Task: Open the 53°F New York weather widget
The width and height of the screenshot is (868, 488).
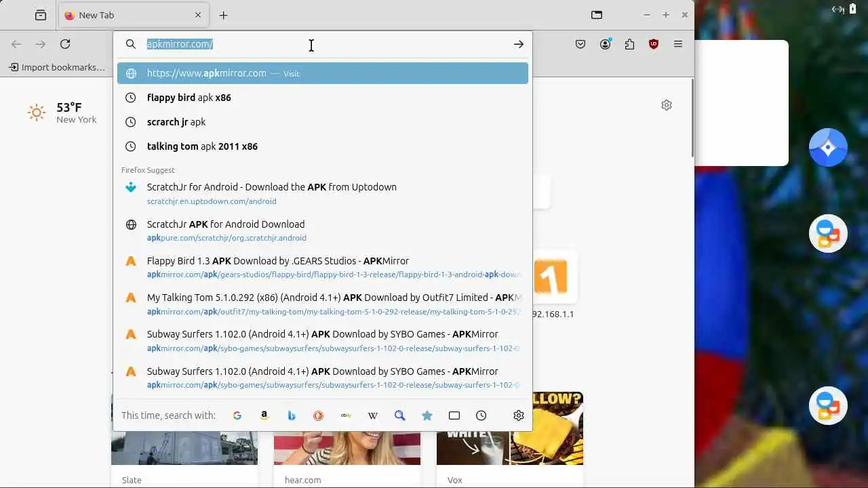Action: pos(62,113)
